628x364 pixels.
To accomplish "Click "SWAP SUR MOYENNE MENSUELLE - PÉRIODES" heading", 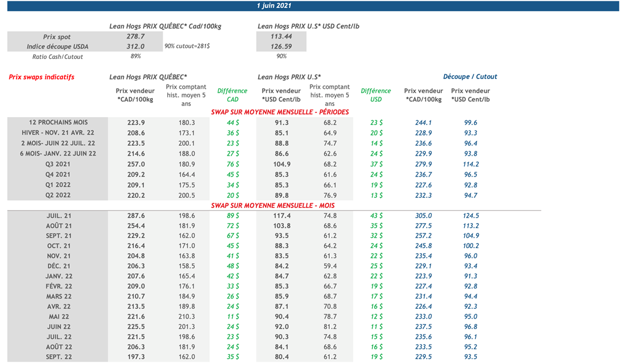I will tap(280, 112).
